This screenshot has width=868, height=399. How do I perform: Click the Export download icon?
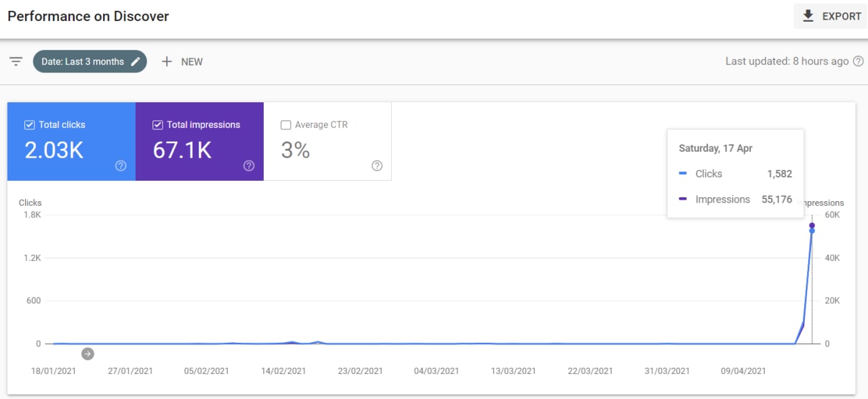pyautogui.click(x=808, y=16)
